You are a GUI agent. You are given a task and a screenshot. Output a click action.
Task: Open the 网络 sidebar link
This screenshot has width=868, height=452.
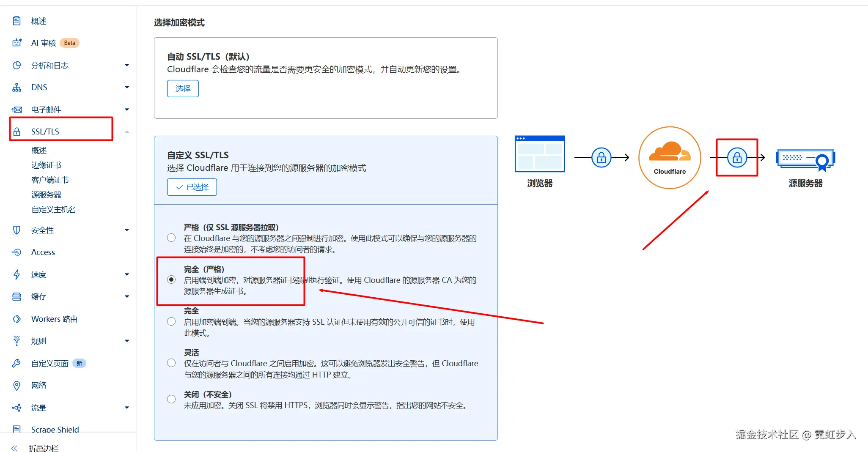(x=39, y=385)
